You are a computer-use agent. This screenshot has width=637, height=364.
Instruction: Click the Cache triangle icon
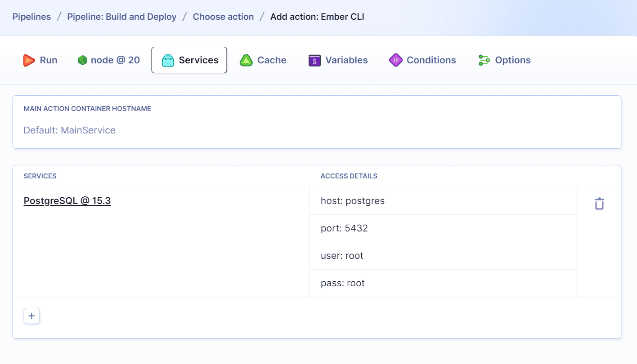[246, 60]
